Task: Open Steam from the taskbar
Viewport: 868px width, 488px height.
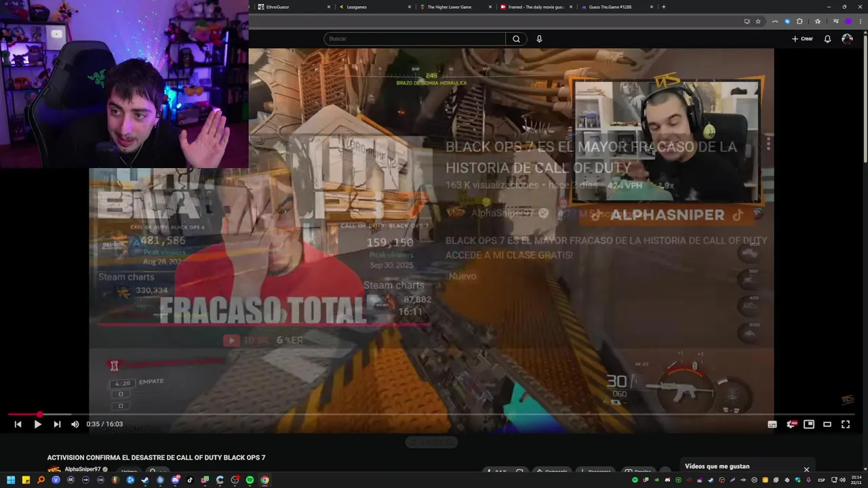Action: pos(145,480)
